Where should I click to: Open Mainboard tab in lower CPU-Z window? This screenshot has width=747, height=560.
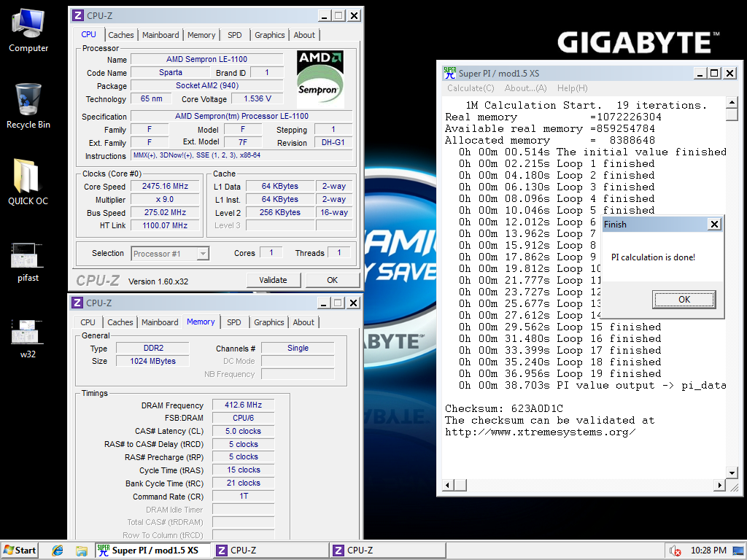[160, 322]
